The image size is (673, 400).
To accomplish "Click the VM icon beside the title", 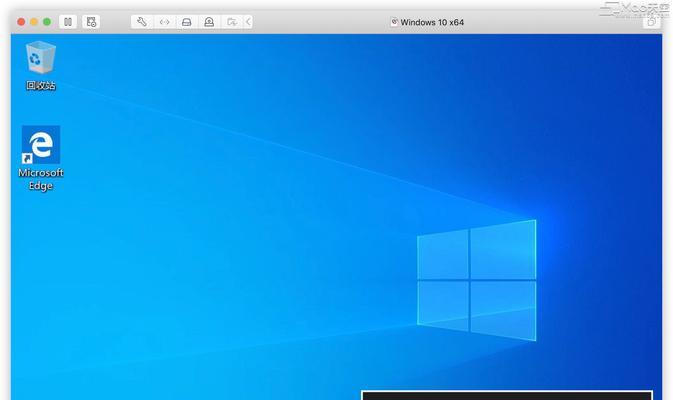I will tap(394, 22).
